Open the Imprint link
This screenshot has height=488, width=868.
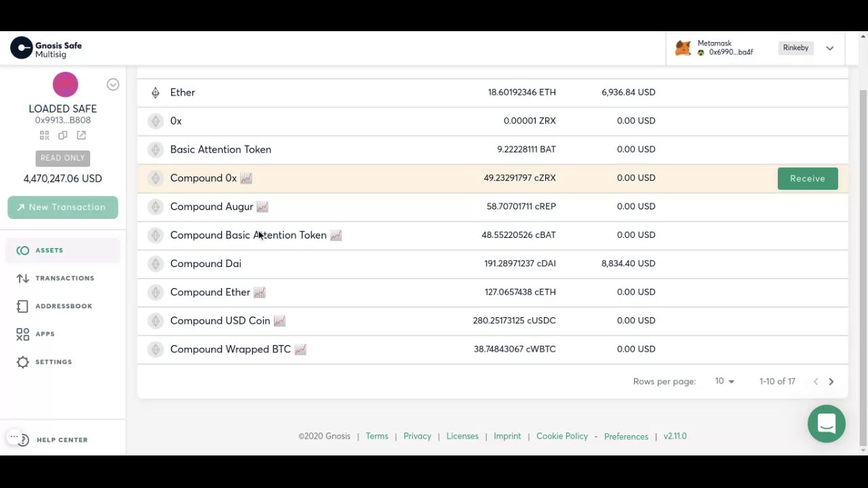click(507, 436)
